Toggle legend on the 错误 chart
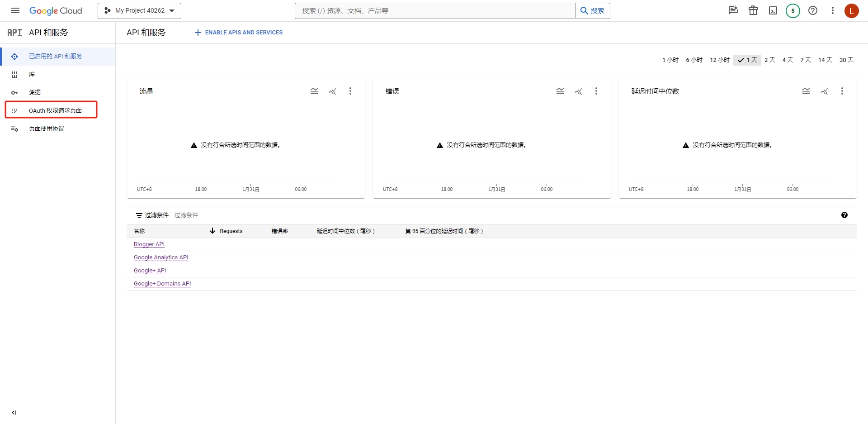The height and width of the screenshot is (424, 868). 560,91
